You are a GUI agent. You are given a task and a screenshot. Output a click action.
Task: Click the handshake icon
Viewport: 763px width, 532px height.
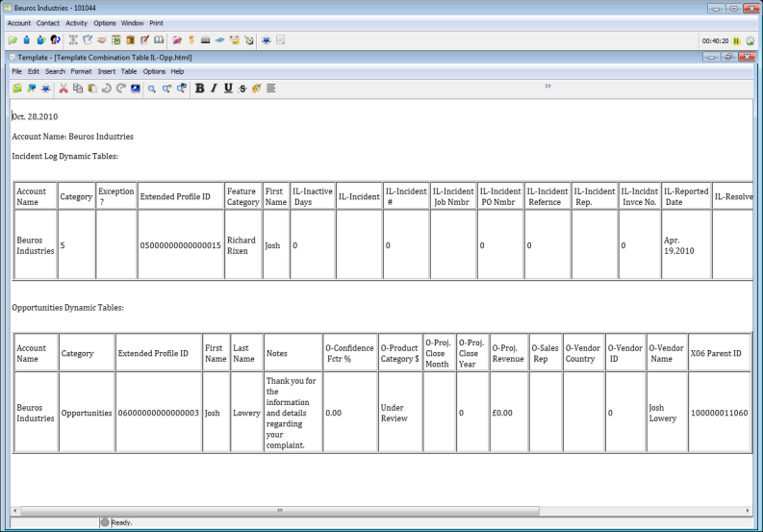(102, 40)
